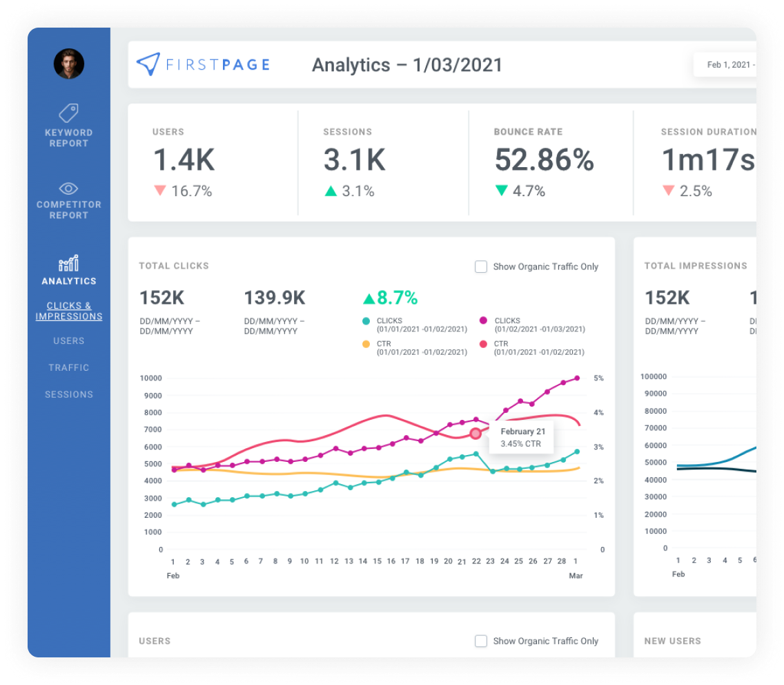The height and width of the screenshot is (685, 784).
Task: Click the Keyword Report tag icon
Action: [68, 113]
